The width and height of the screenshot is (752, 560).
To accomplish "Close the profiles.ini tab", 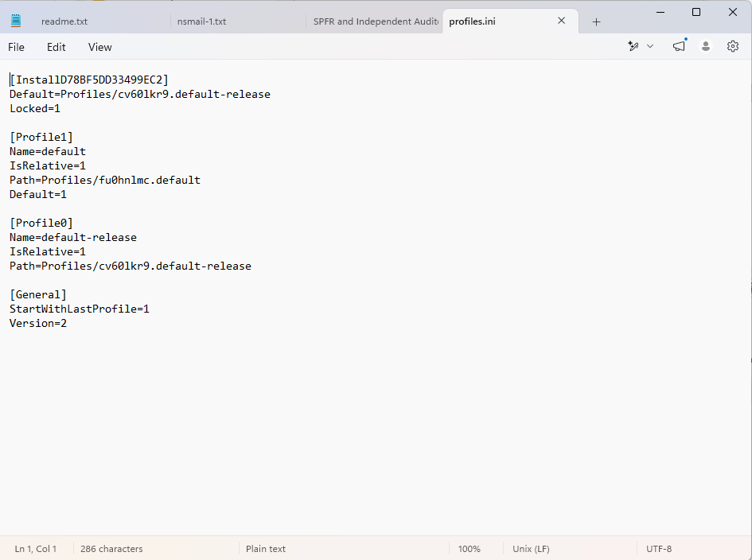I will coord(562,21).
